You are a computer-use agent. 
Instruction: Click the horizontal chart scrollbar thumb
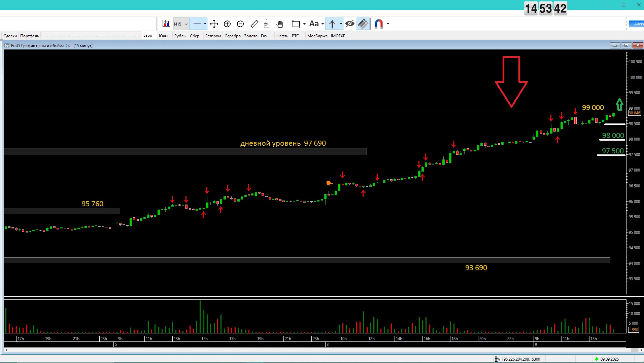[634, 350]
